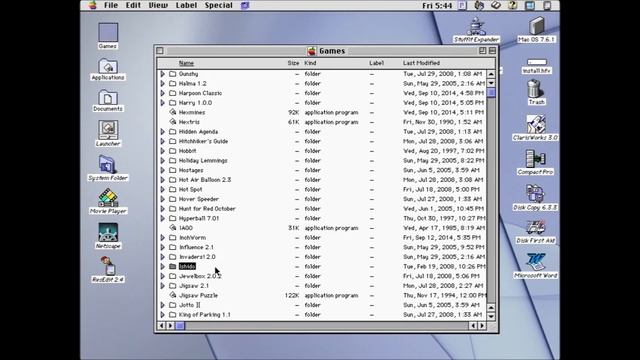The height and width of the screenshot is (360, 640).
Task: Sort by the Size column header
Action: point(293,63)
